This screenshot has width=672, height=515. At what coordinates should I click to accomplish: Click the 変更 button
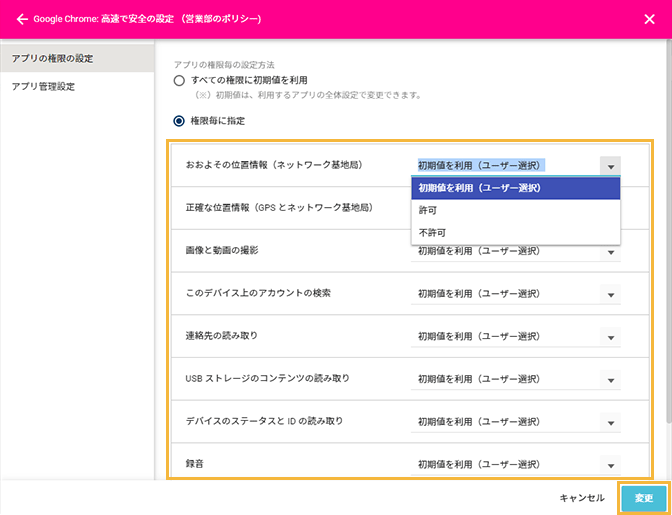click(x=644, y=498)
